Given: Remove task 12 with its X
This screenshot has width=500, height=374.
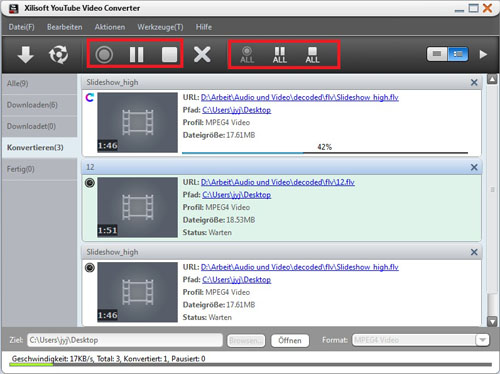Looking at the screenshot, I should (x=474, y=167).
